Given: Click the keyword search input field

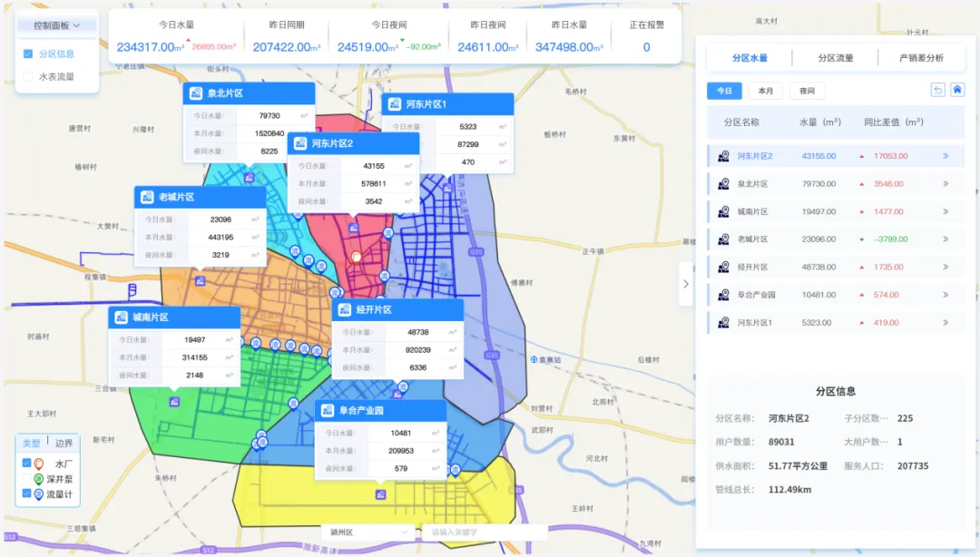Looking at the screenshot, I should click(x=485, y=532).
